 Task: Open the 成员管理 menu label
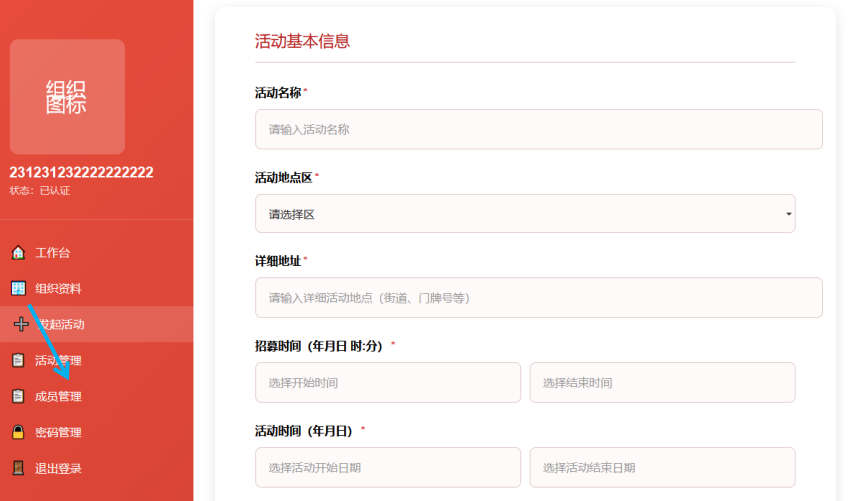click(x=58, y=397)
